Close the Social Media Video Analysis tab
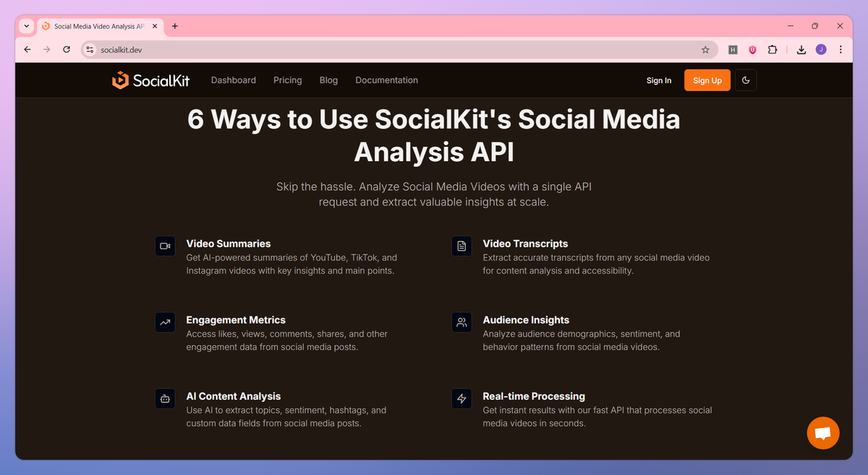Image resolution: width=868 pixels, height=475 pixels. [155, 26]
